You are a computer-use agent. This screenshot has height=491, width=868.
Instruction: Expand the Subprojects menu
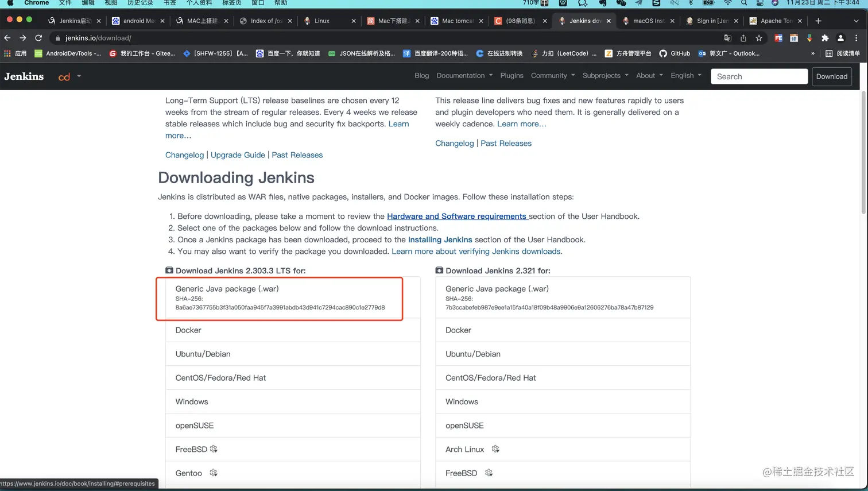(x=605, y=76)
